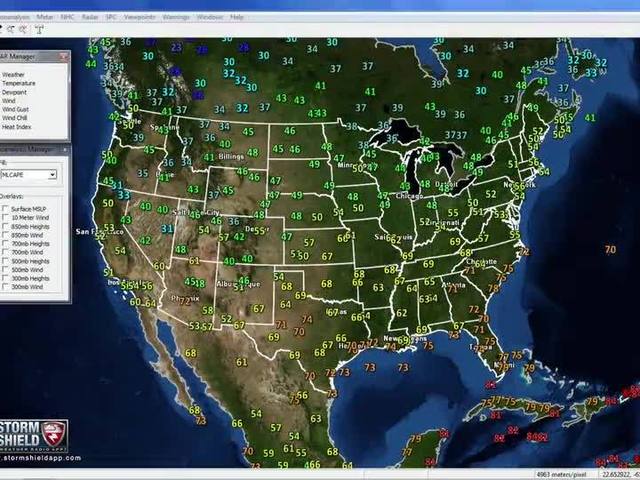This screenshot has height=480, width=640.
Task: Close the METAR Manager panel
Action: pos(63,57)
